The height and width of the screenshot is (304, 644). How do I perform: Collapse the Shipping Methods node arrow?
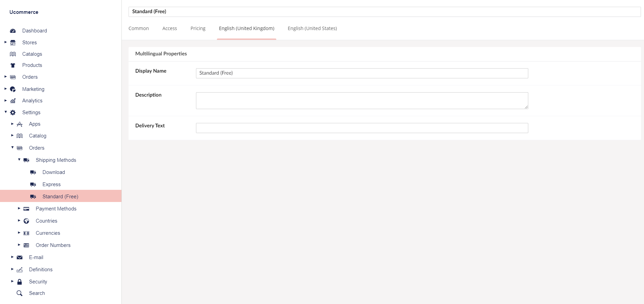tap(19, 160)
